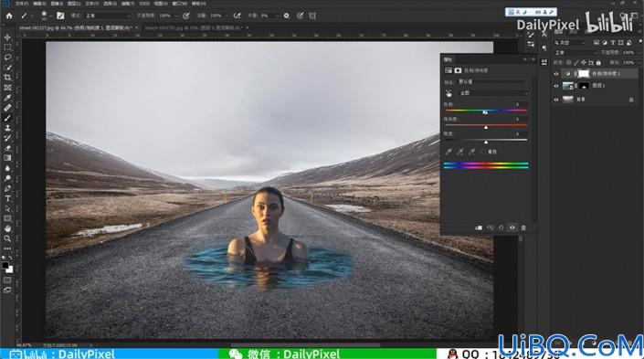Screen dimensions: 644x359
Task: Toggle pressure for opacity icon
Action: 186,16
